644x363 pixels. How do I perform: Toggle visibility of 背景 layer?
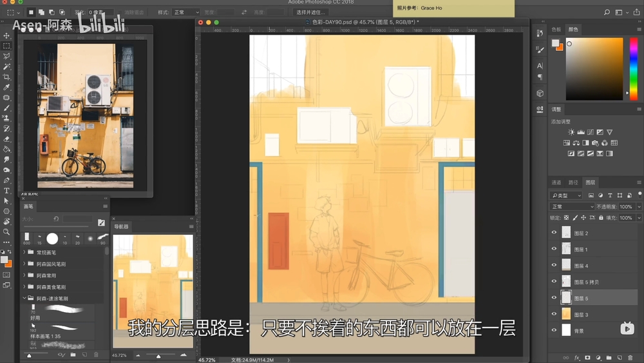[x=554, y=330]
